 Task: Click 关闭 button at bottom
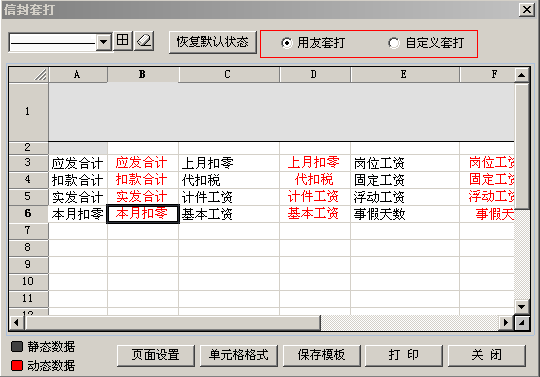coord(487,355)
